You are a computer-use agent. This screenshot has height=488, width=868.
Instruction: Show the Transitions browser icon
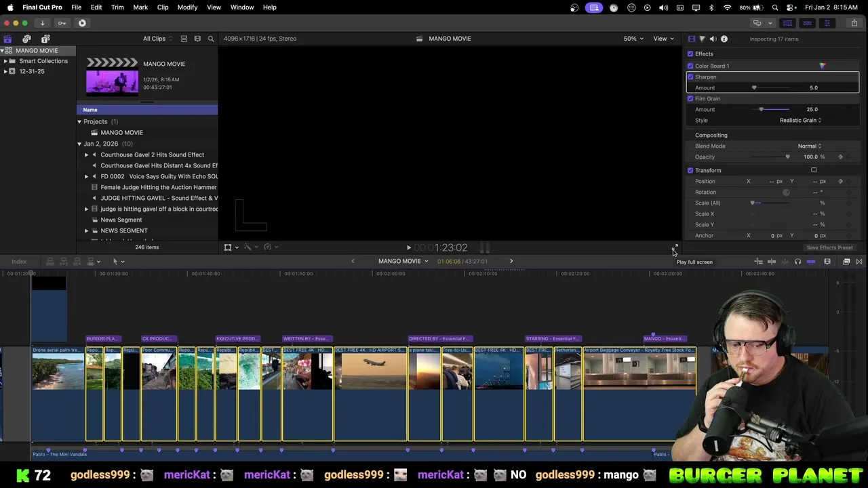click(x=859, y=262)
